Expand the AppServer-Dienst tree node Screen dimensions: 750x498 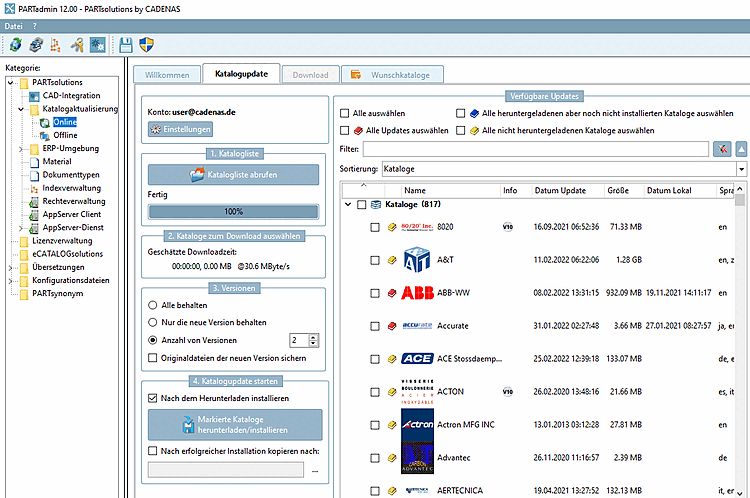pyautogui.click(x=21, y=228)
